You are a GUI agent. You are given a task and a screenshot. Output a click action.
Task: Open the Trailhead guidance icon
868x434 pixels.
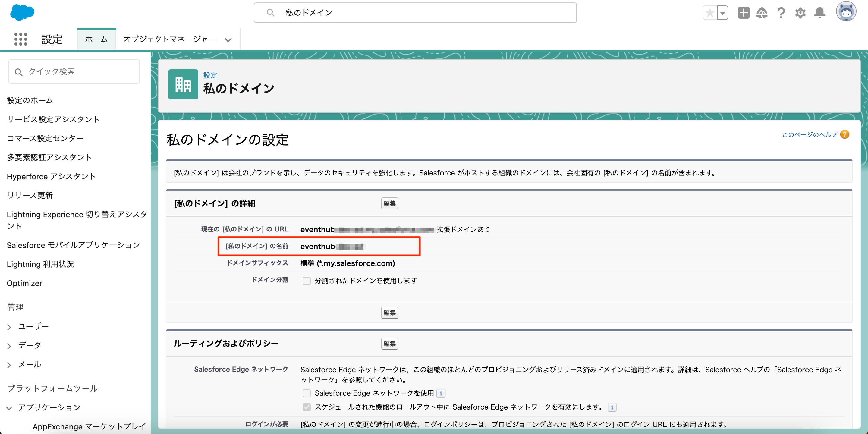click(x=762, y=13)
